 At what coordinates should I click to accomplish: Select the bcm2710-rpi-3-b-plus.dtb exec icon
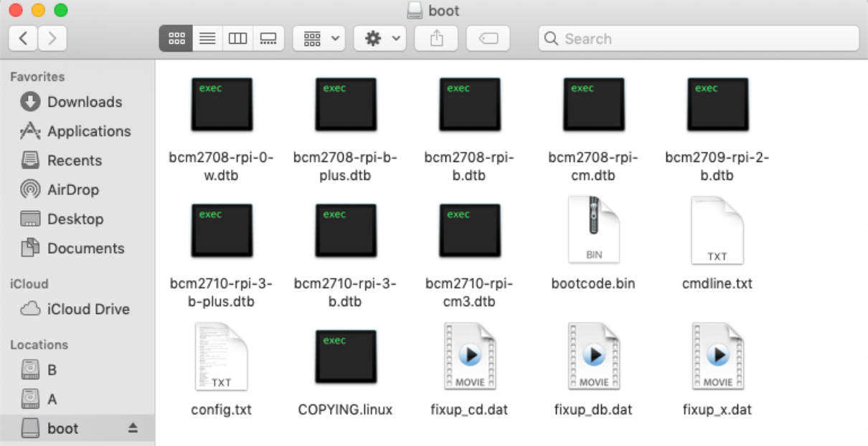pyautogui.click(x=222, y=231)
